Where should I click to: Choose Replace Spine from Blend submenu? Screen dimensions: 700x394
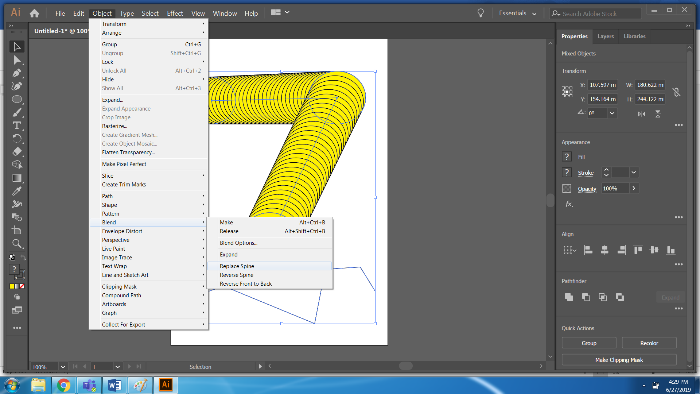tap(270, 266)
